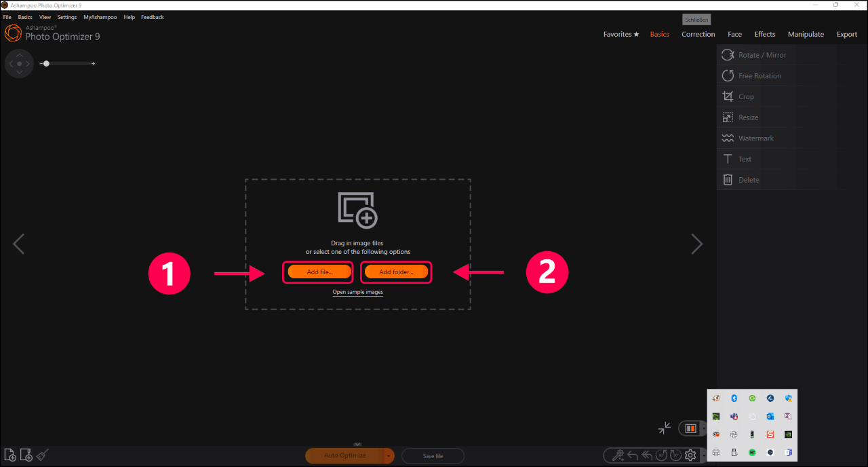
Task: Click the Bluetooth tray icon
Action: (734, 398)
